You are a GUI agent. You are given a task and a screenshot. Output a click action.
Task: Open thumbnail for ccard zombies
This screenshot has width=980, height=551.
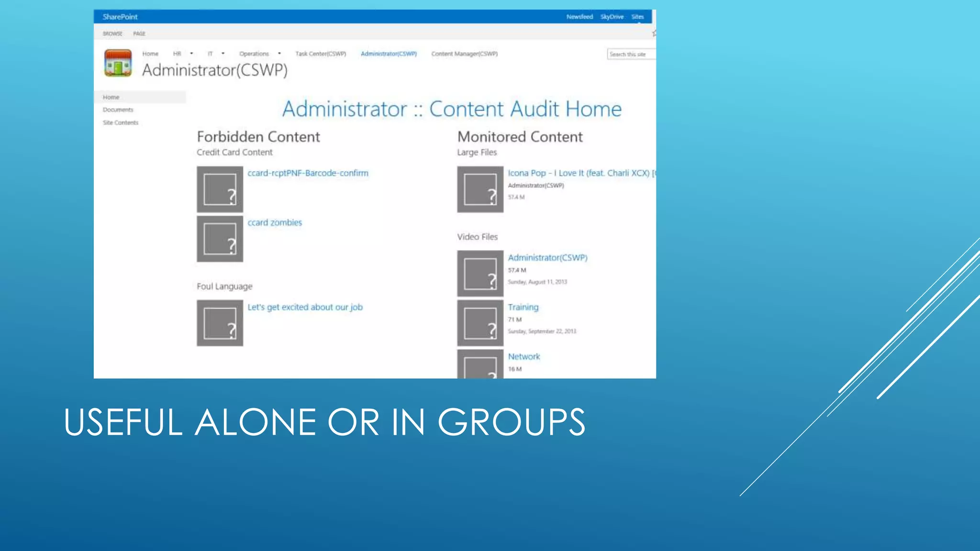pos(220,239)
